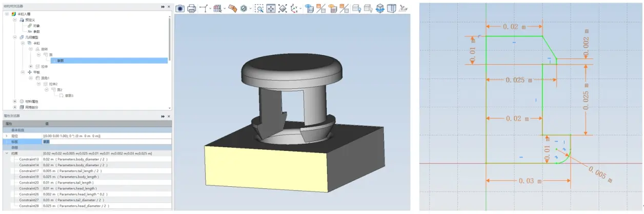The height and width of the screenshot is (214, 644).
Task: Expand the 材料属性 tree node
Action: 15,102
